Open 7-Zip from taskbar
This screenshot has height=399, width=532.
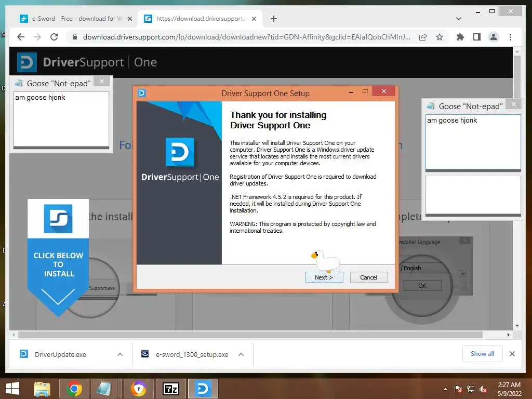[170, 389]
